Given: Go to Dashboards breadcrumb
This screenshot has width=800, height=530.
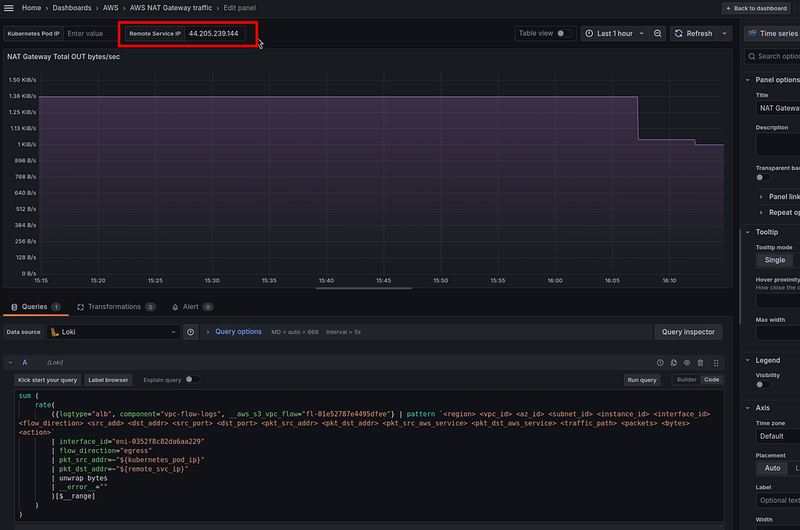Looking at the screenshot, I should [72, 8].
